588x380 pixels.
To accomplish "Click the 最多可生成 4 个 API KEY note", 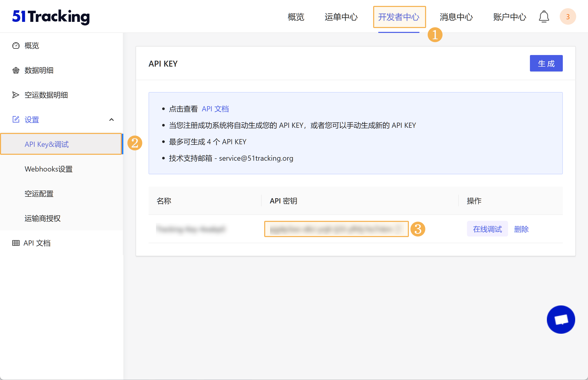I will click(208, 142).
